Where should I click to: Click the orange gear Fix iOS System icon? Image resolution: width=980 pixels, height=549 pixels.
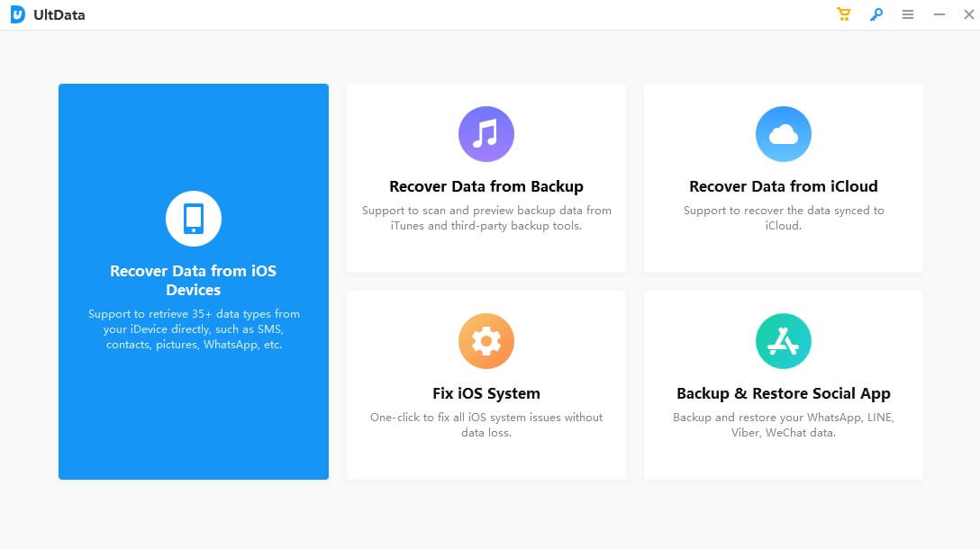click(x=485, y=340)
